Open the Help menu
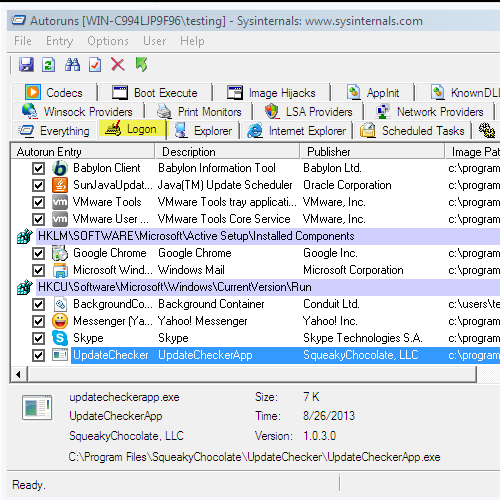This screenshot has width=500, height=500. point(192,41)
